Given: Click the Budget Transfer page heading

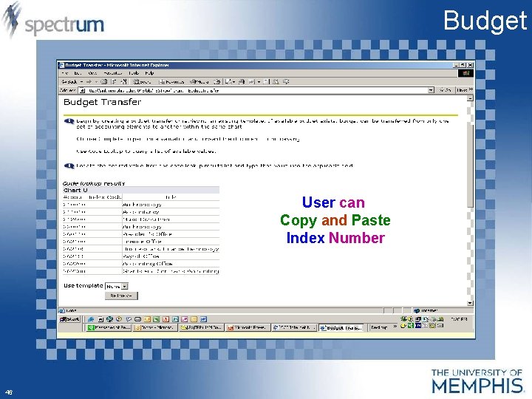Looking at the screenshot, I should coord(102,102).
